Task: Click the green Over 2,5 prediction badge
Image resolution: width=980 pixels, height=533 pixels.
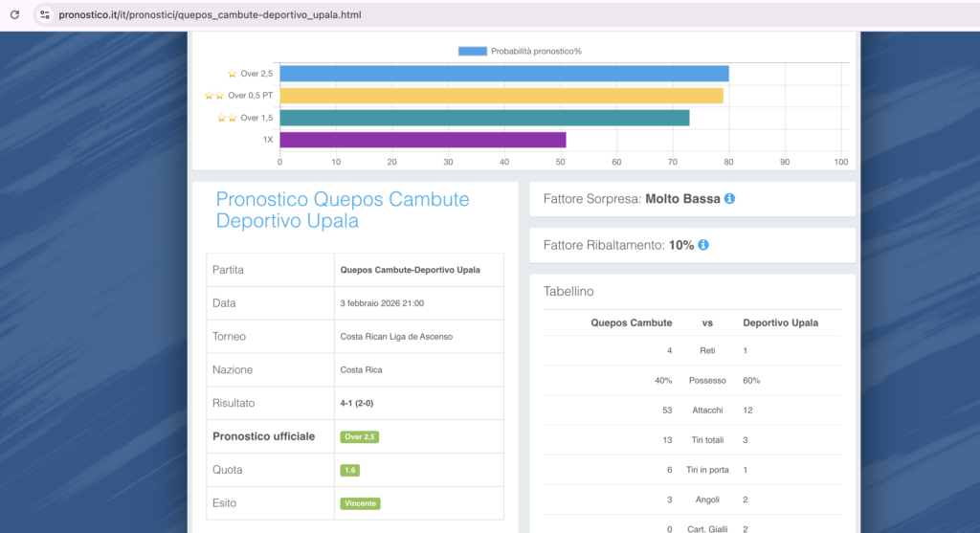Action: point(360,436)
